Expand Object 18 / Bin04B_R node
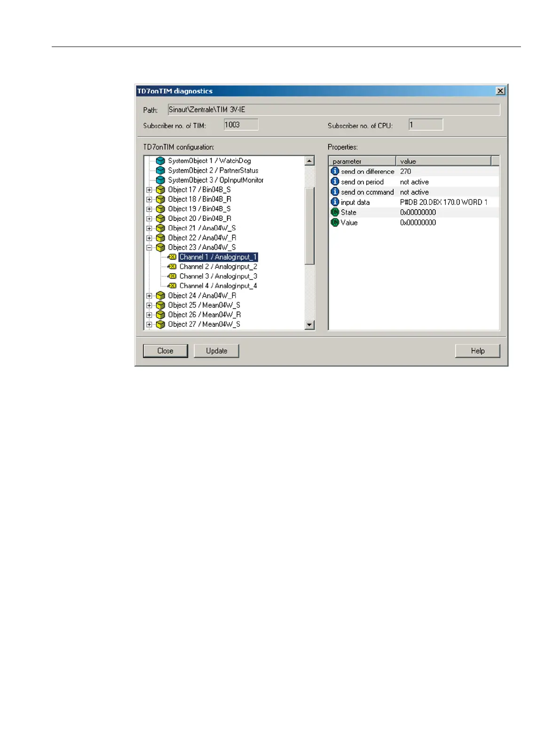560x746 pixels. click(149, 199)
